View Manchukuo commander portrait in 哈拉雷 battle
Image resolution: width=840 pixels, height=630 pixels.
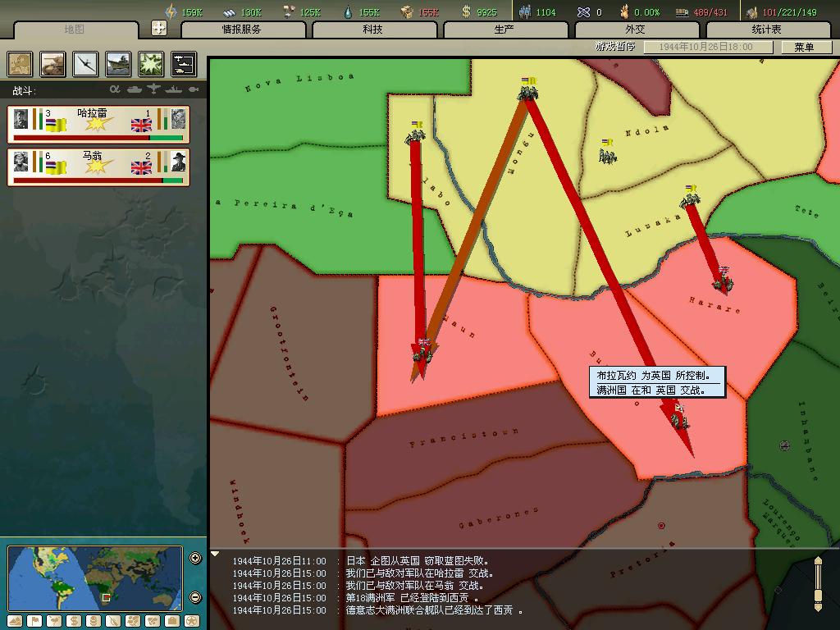click(21, 119)
